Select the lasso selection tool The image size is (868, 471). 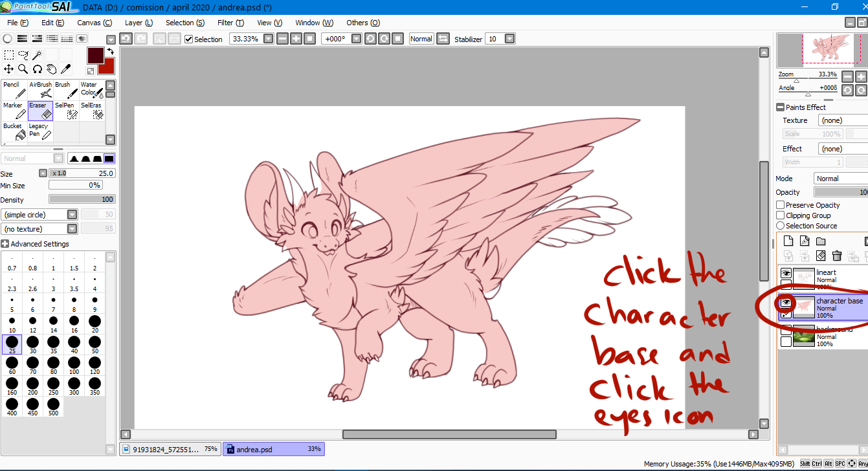tap(23, 55)
